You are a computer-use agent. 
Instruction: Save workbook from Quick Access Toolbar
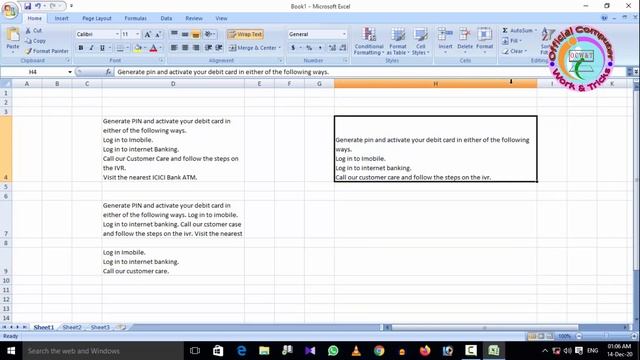pyautogui.click(x=27, y=6)
